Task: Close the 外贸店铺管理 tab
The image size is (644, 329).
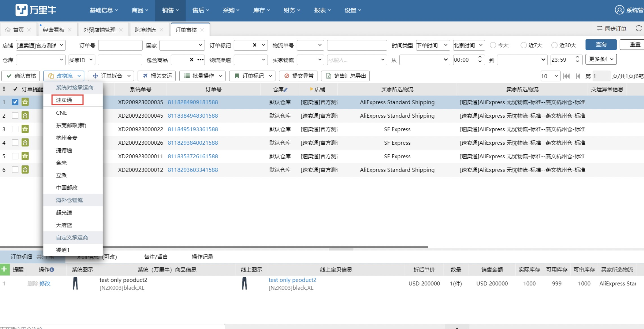Action: pyautogui.click(x=121, y=30)
